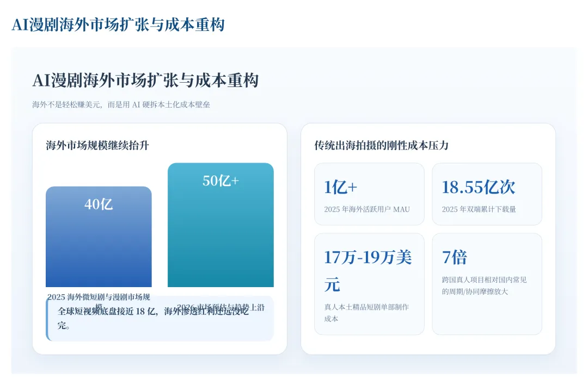Select the subtitle starting with 海外不是轻松赚美元

click(121, 104)
